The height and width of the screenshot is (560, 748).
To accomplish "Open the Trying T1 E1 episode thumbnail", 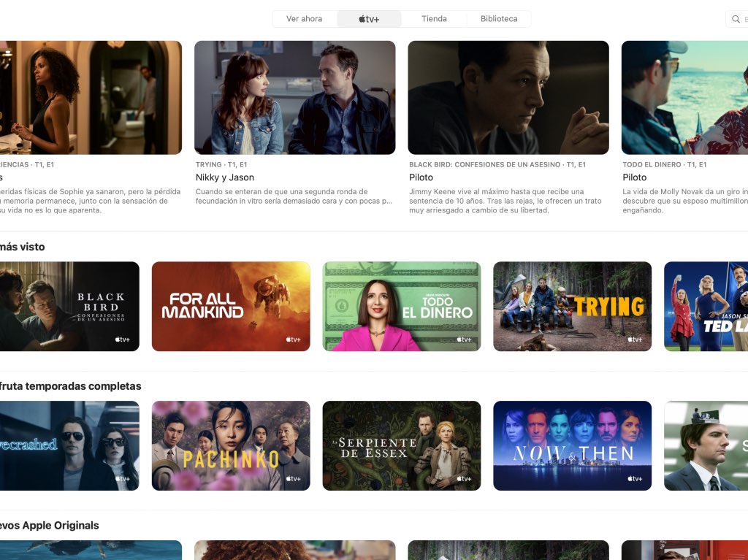I will [295, 97].
